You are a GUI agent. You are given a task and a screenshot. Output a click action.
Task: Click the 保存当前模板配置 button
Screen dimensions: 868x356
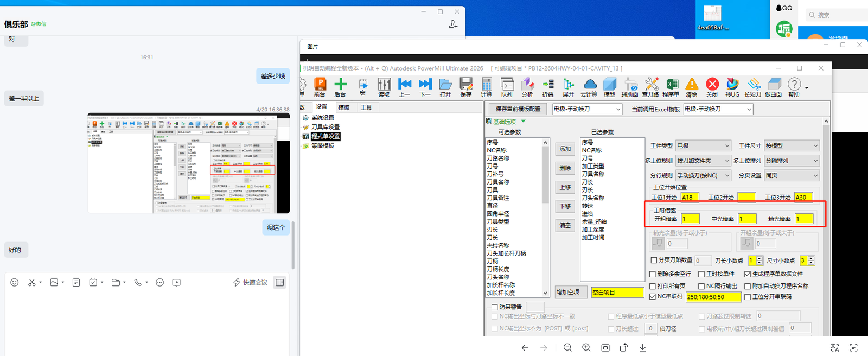[x=518, y=109]
